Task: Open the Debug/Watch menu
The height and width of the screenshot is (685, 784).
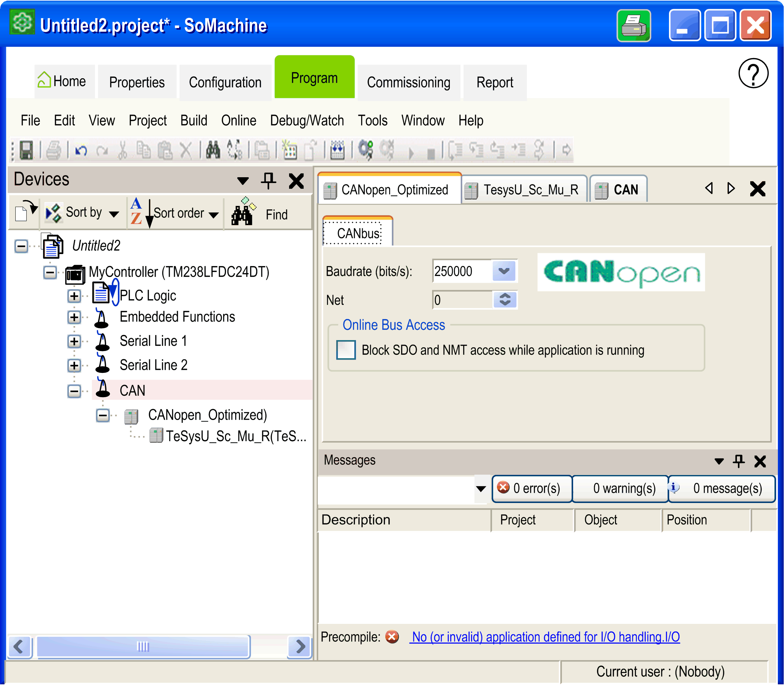Action: click(x=307, y=121)
